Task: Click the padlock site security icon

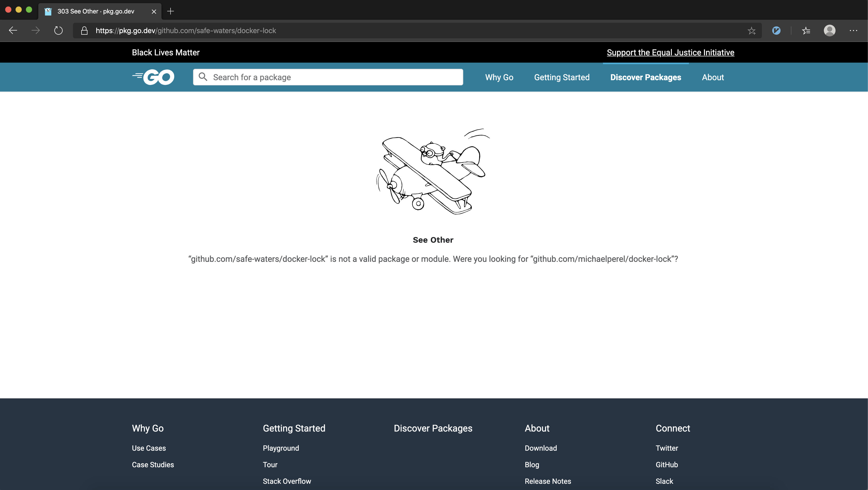Action: tap(84, 30)
